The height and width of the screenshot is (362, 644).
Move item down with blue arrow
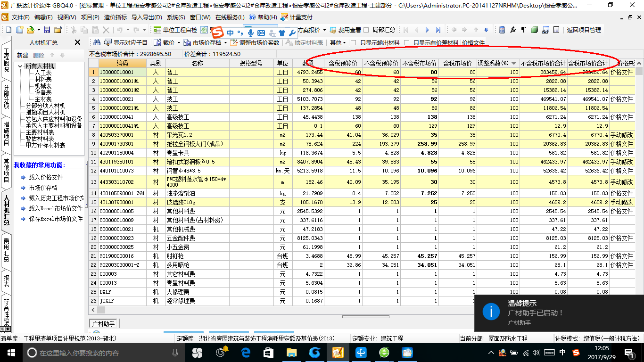[x=486, y=30]
